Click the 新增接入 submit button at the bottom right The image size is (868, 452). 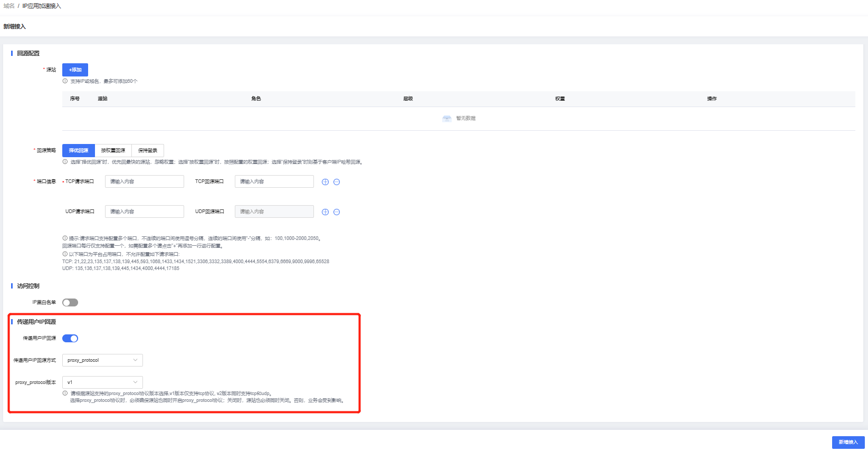pyautogui.click(x=848, y=443)
